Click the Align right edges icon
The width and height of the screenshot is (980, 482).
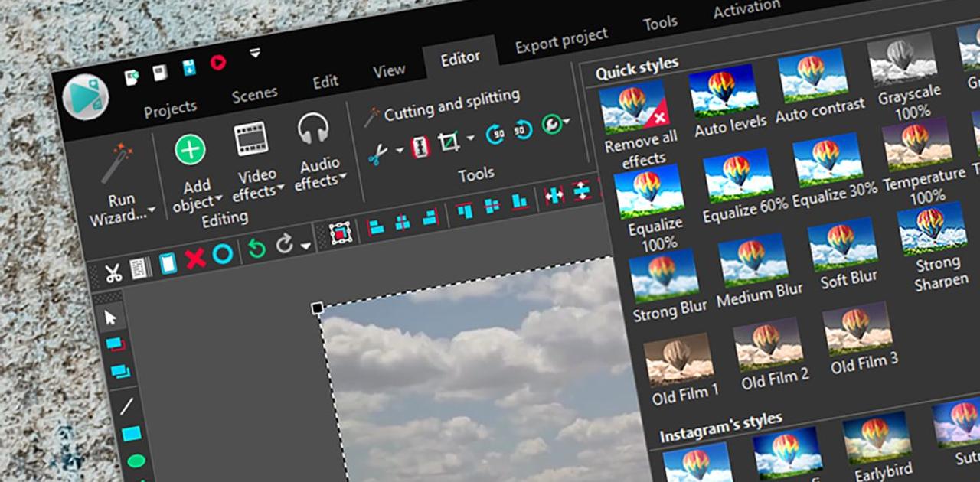click(x=429, y=218)
